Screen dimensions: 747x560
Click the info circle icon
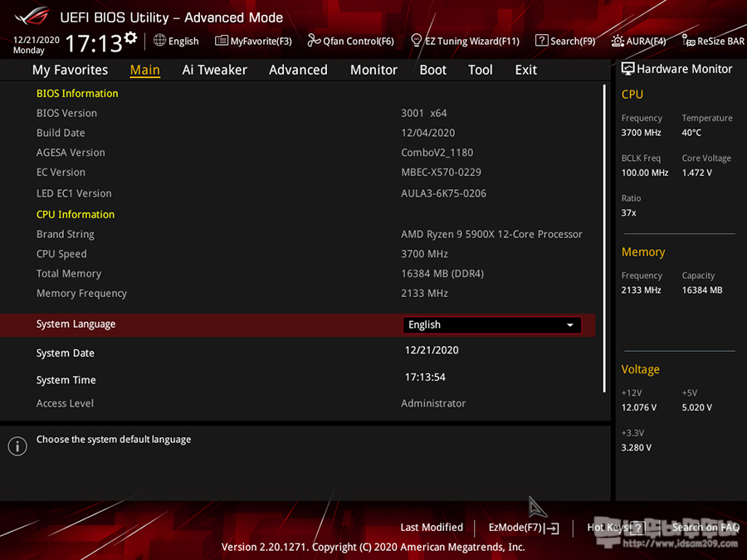point(17,446)
